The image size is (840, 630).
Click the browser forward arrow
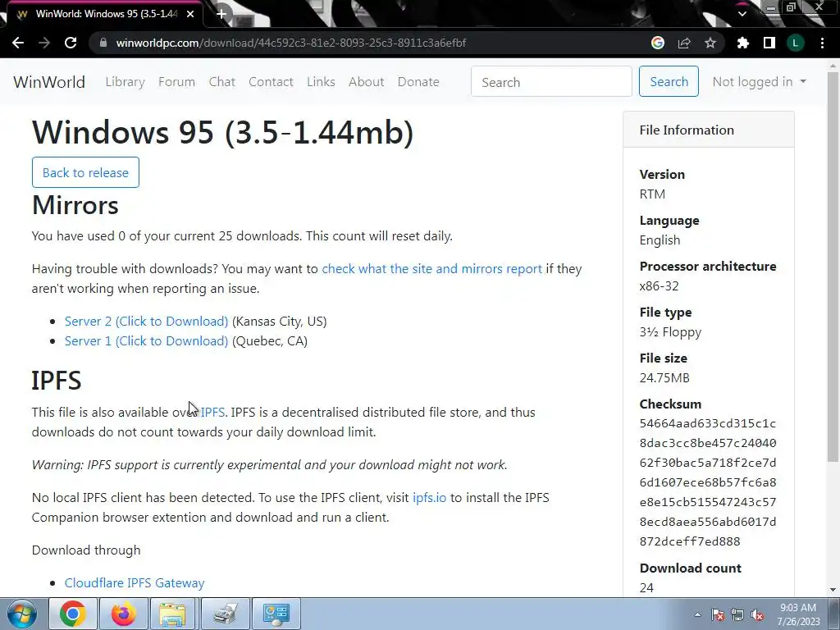point(44,43)
